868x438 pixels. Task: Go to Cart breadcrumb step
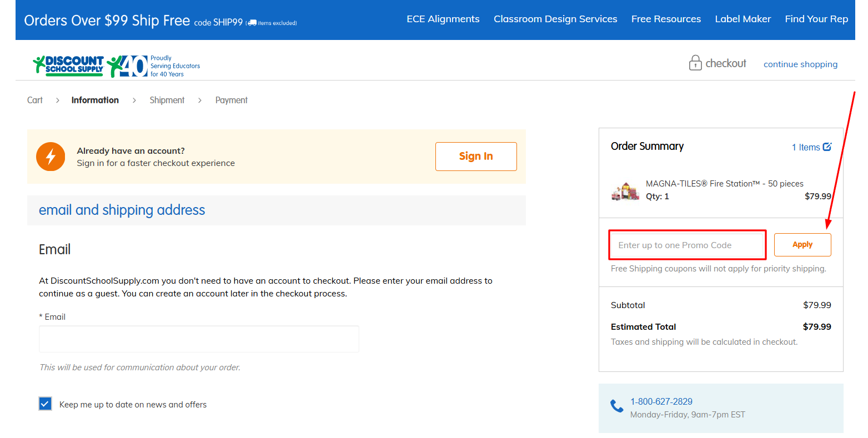point(35,100)
